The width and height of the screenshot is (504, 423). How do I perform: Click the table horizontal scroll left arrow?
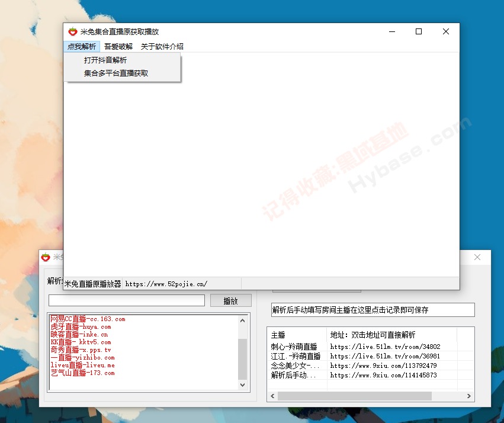(x=272, y=396)
